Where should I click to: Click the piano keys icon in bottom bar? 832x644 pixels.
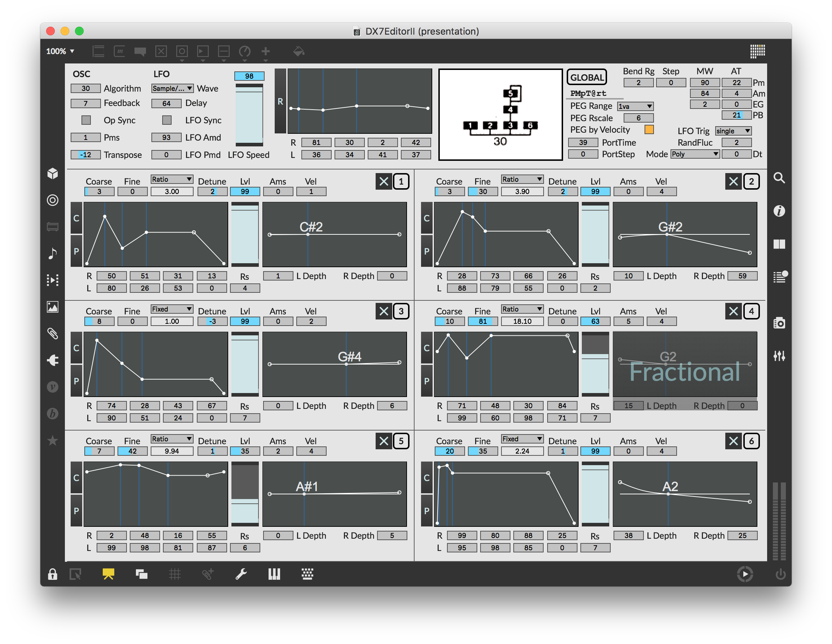click(274, 574)
